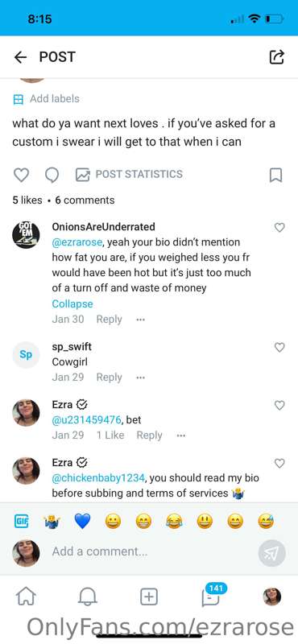Open comments via the speech bubble icon
This screenshot has height=644, width=298.
[x=52, y=175]
